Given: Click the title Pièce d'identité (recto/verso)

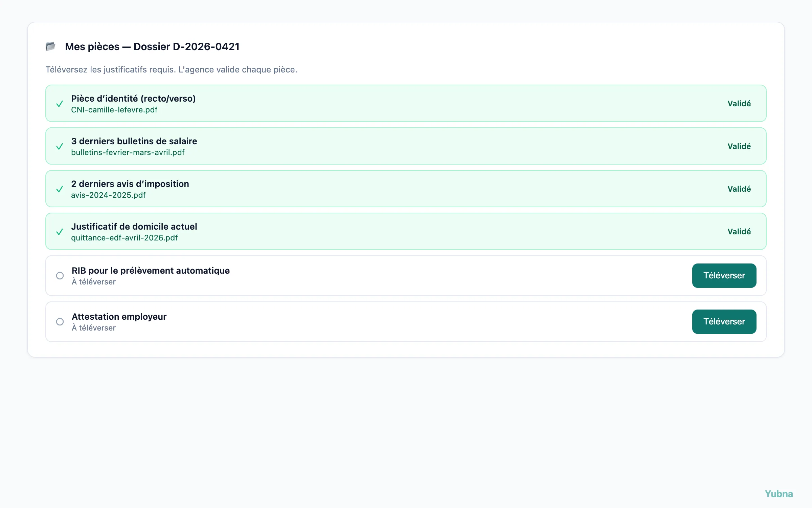Looking at the screenshot, I should 133,99.
